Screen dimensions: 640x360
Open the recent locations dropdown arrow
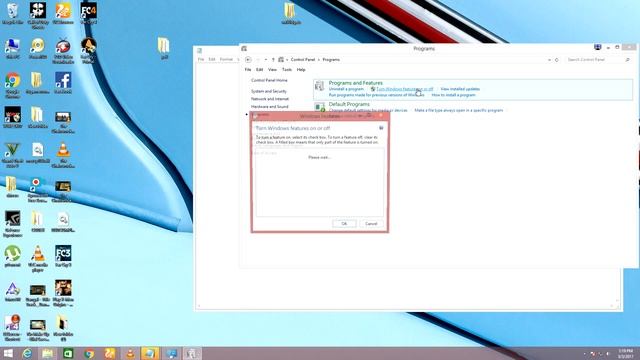point(266,60)
